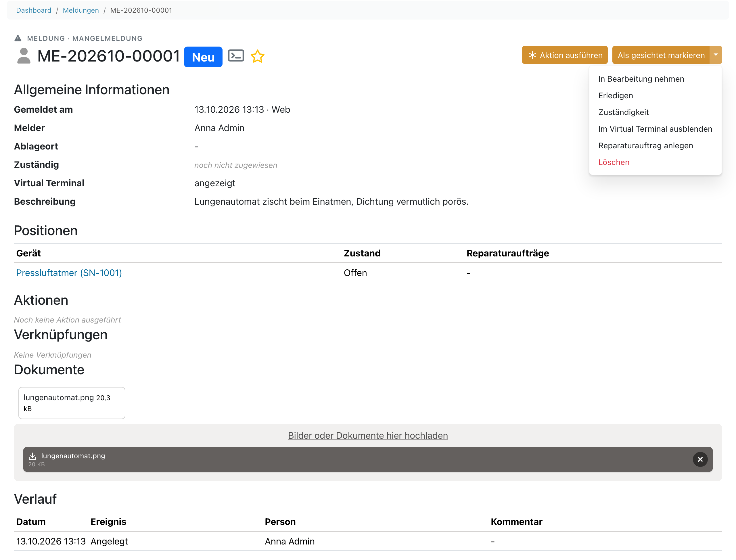The image size is (736, 560).
Task: Click Als gesichtet markieren button
Action: (x=661, y=55)
